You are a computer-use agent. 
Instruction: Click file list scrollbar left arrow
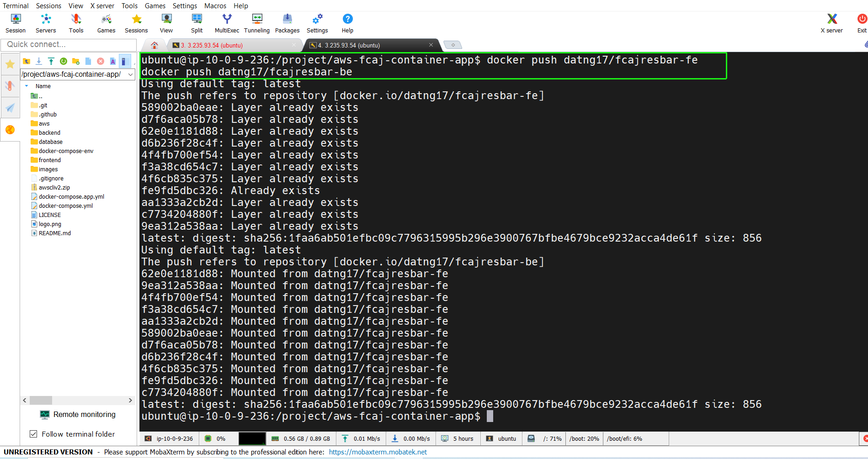click(25, 400)
